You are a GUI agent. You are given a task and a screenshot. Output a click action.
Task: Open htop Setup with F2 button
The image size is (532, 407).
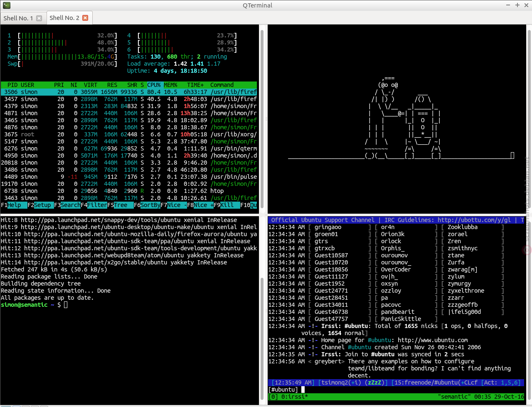pyautogui.click(x=41, y=205)
